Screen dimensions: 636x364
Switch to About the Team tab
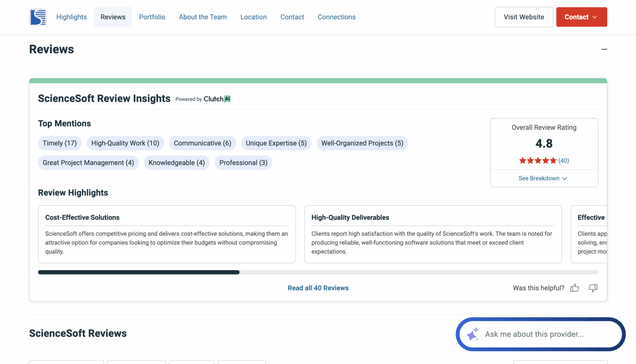(203, 17)
